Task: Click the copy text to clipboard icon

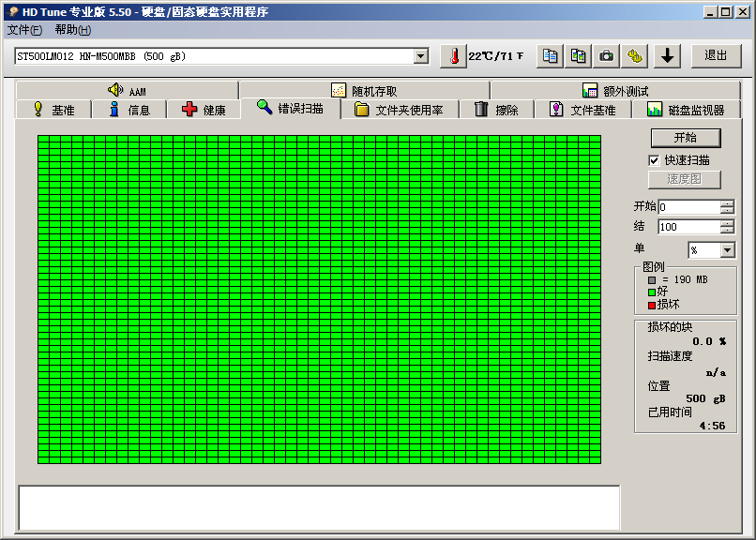Action: click(x=550, y=56)
